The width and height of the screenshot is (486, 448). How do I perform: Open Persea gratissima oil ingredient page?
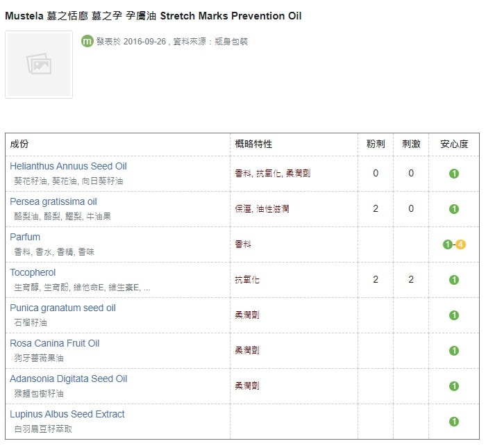point(53,201)
